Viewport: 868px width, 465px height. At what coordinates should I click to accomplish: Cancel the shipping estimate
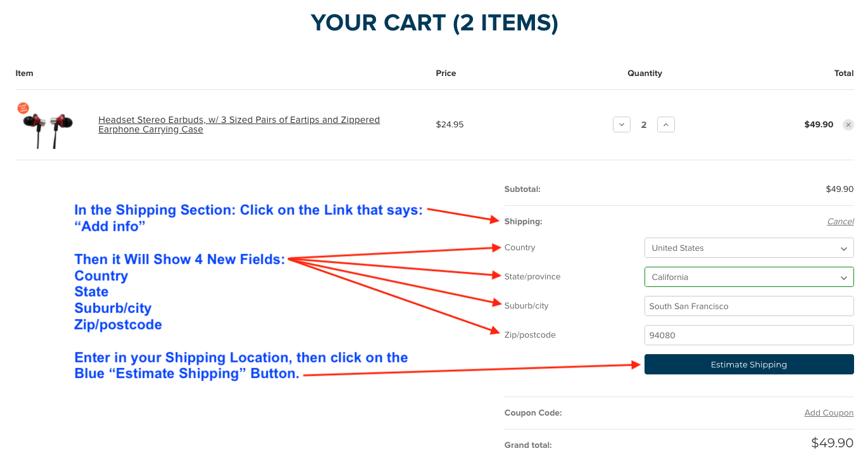tap(840, 221)
